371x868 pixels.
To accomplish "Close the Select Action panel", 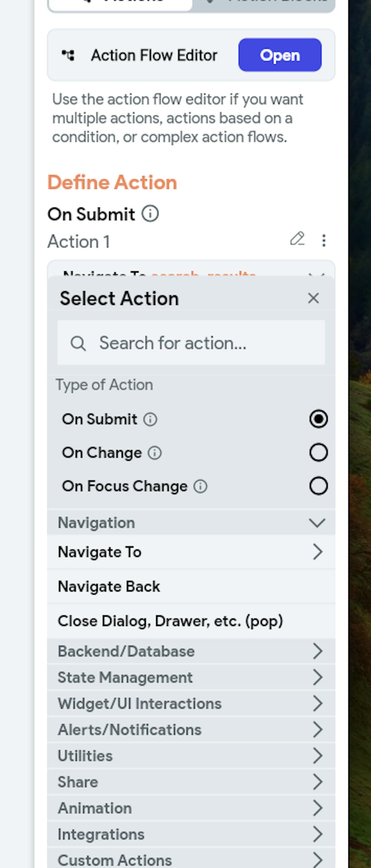I will (313, 298).
